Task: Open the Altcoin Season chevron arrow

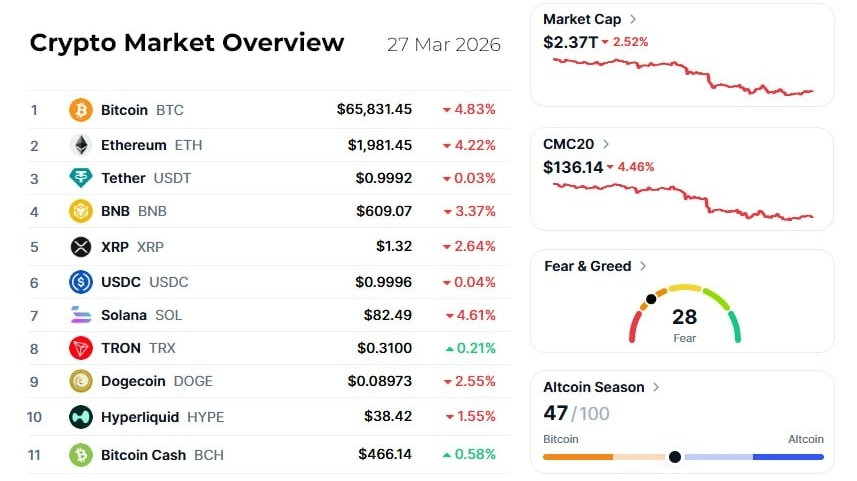Action: pyautogui.click(x=656, y=387)
